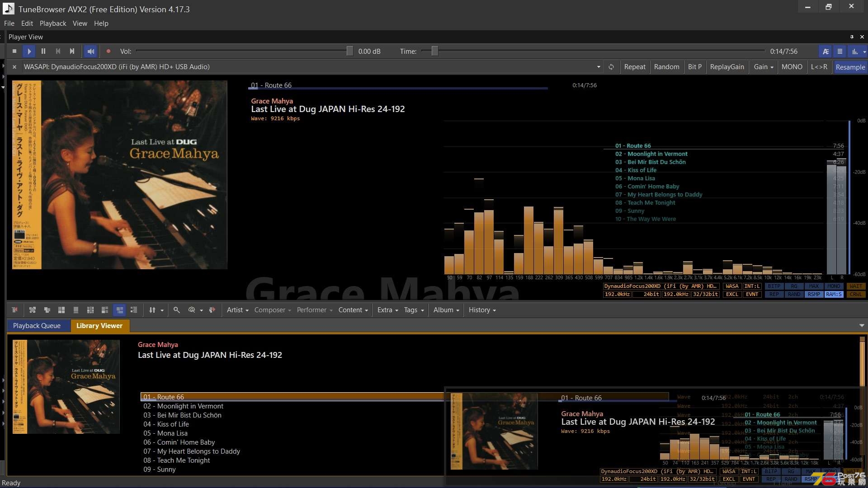This screenshot has height=488, width=868.
Task: Toggle L<>R channel swap
Action: pos(819,67)
